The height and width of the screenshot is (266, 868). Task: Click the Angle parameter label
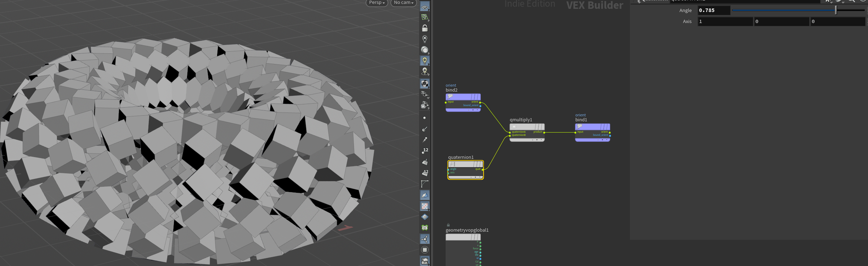point(686,11)
